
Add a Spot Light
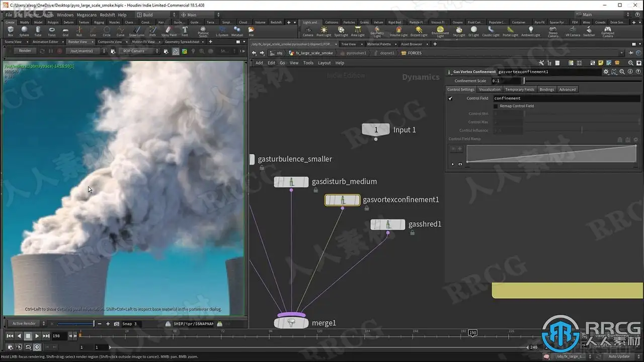point(341,31)
